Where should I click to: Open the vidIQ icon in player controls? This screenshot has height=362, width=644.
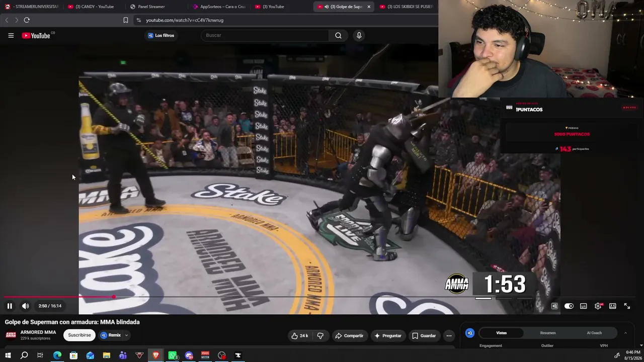554,306
